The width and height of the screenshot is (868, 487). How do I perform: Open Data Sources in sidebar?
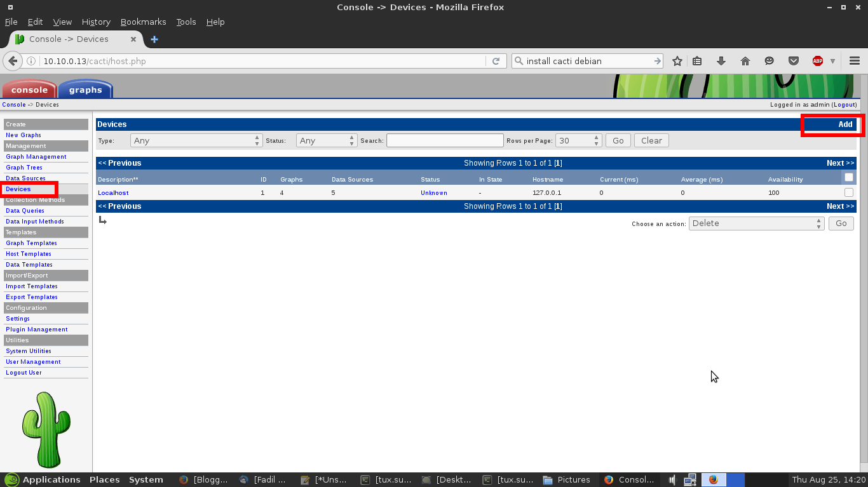(25, 178)
